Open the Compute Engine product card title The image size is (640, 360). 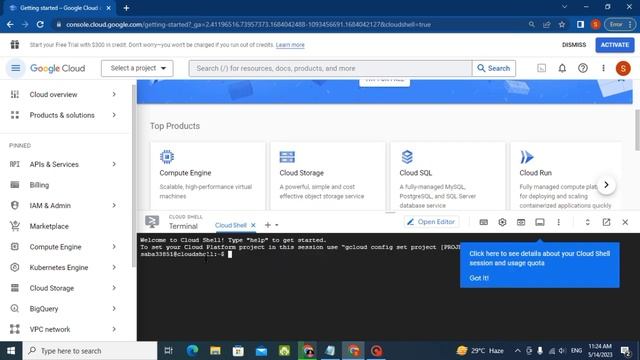point(185,173)
